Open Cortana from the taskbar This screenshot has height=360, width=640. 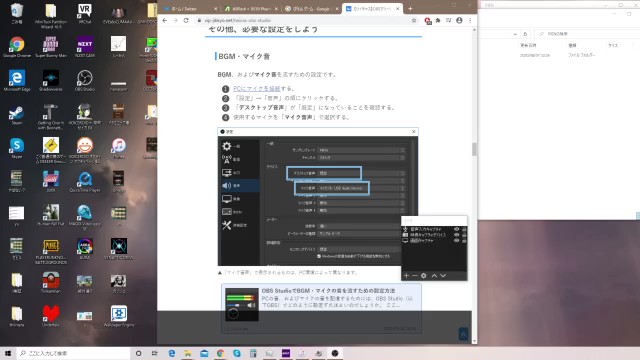tap(138, 353)
